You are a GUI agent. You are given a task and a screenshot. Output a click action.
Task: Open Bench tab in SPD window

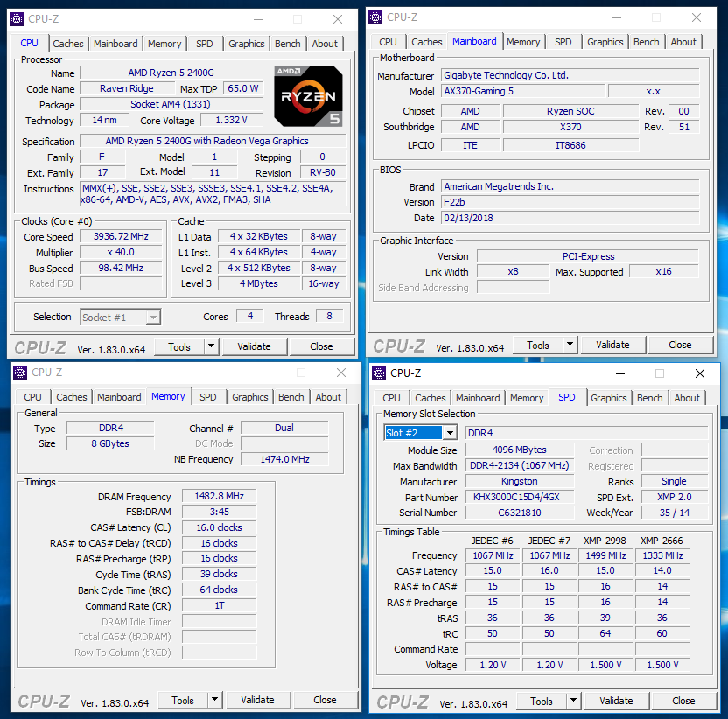(x=649, y=398)
